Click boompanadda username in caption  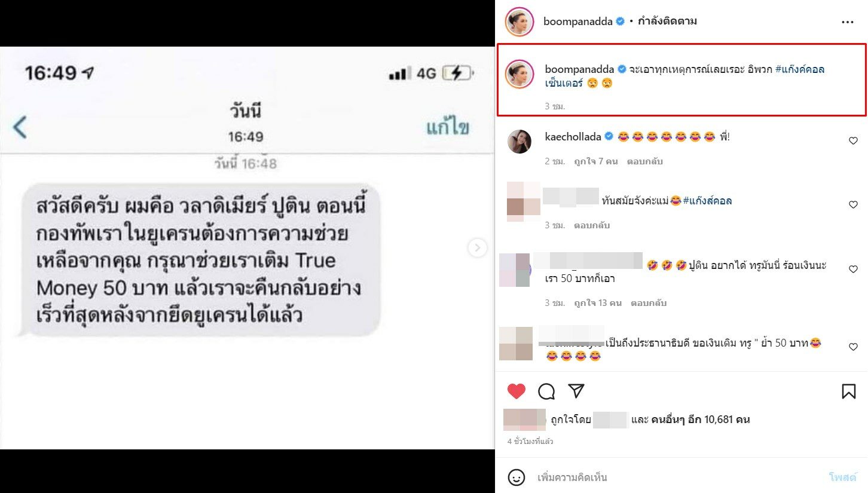point(579,69)
